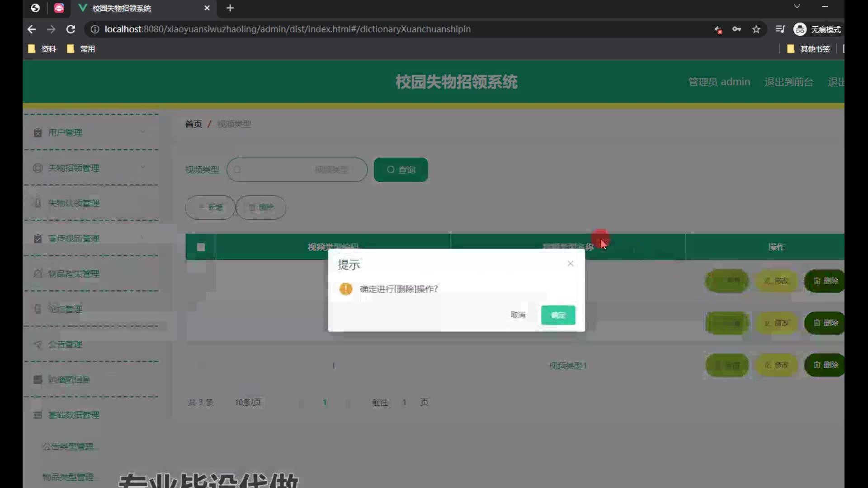Click the 视频类型 search input field
The height and width of the screenshot is (488, 868).
[x=297, y=169]
